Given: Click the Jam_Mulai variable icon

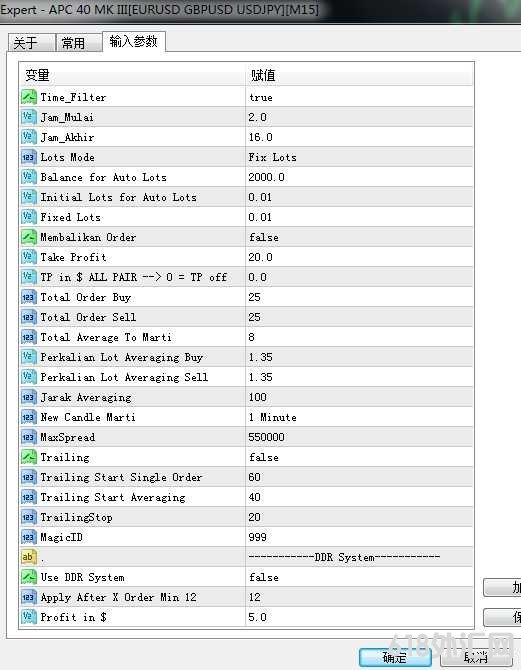Looking at the screenshot, I should [29, 117].
